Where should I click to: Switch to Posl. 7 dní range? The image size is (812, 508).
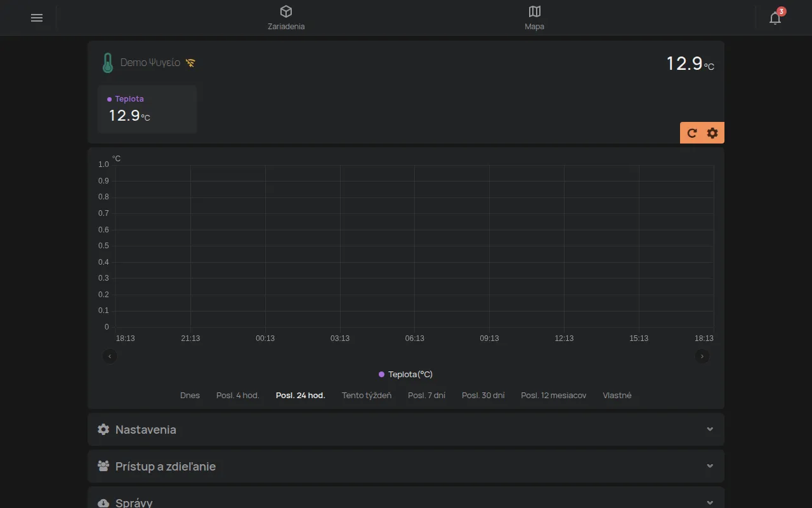426,396
